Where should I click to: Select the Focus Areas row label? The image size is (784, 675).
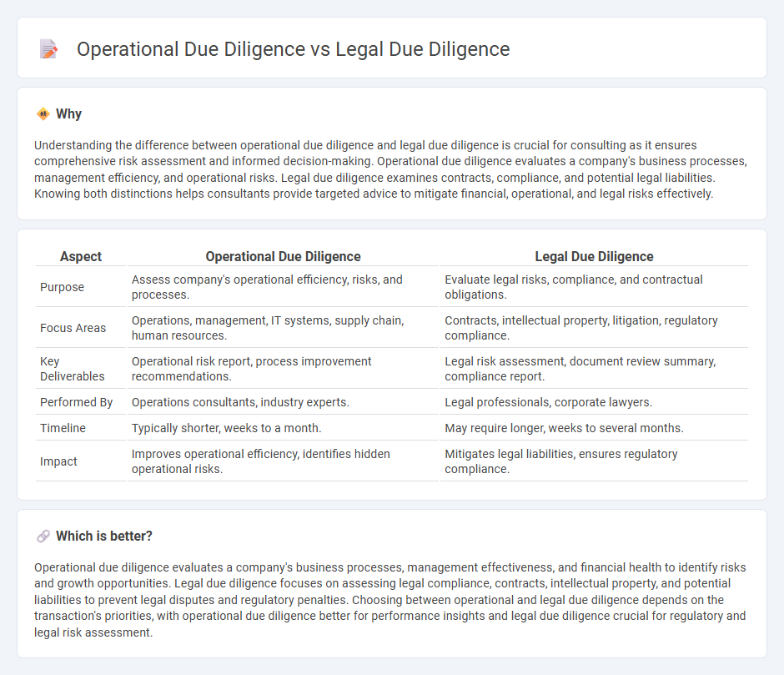pos(73,328)
